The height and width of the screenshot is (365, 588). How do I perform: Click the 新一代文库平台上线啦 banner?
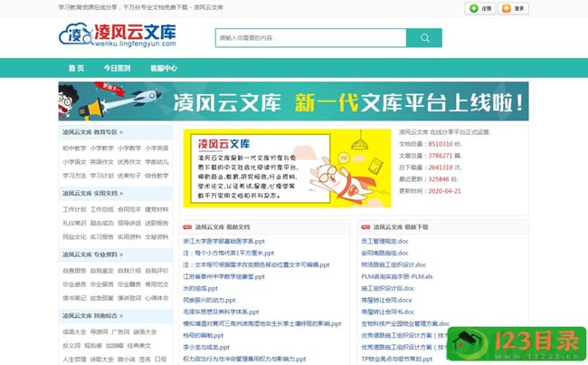tap(293, 101)
